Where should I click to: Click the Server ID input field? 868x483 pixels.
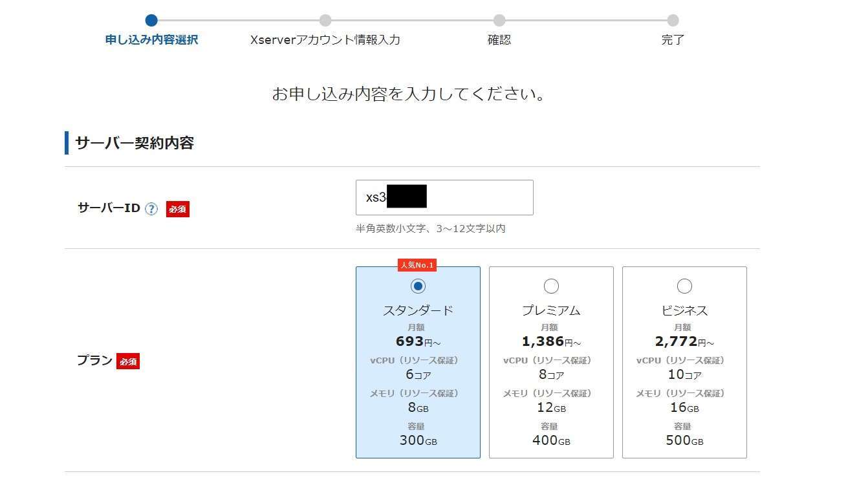444,197
